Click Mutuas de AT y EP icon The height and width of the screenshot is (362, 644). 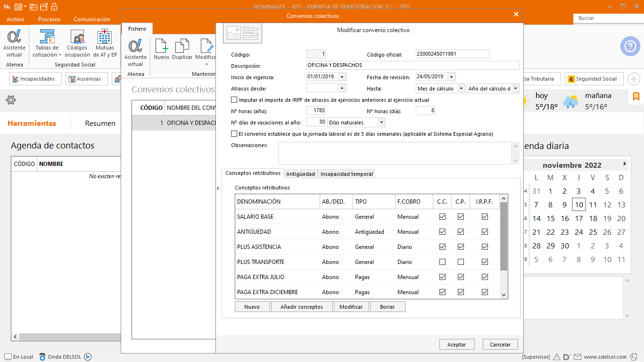click(105, 37)
